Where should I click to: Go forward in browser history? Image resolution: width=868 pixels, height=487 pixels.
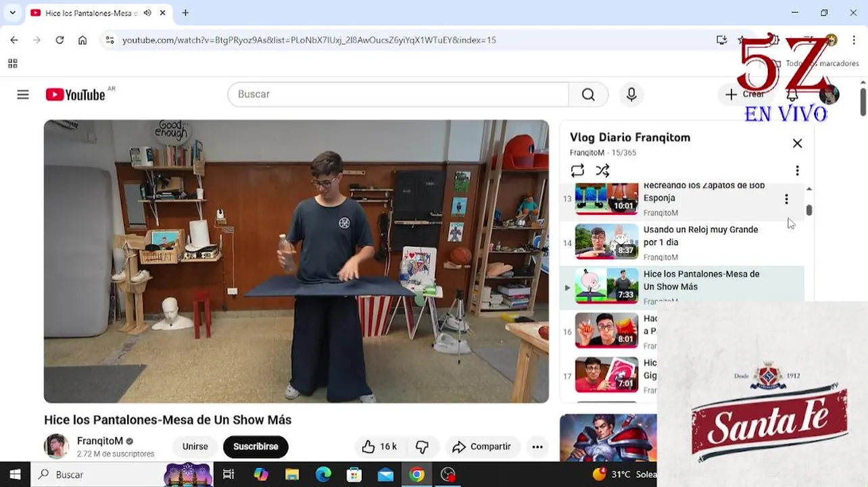[x=37, y=40]
